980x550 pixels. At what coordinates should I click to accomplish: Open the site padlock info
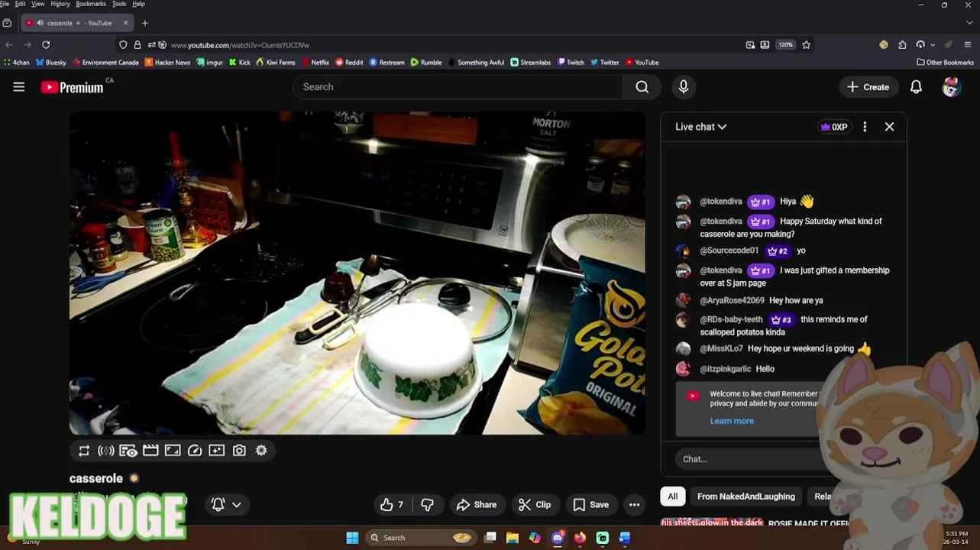pyautogui.click(x=137, y=45)
